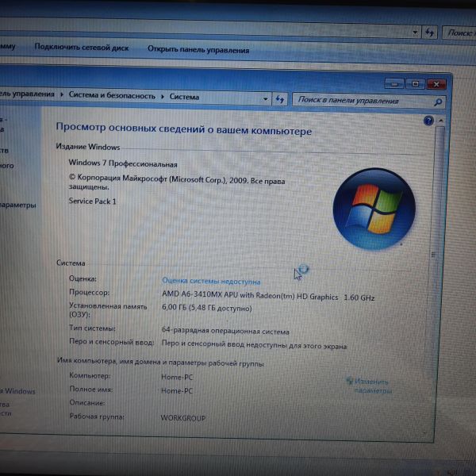The width and height of the screenshot is (476, 476).
Task: Click the AMD A6-3410MX processor value
Action: click(x=268, y=296)
